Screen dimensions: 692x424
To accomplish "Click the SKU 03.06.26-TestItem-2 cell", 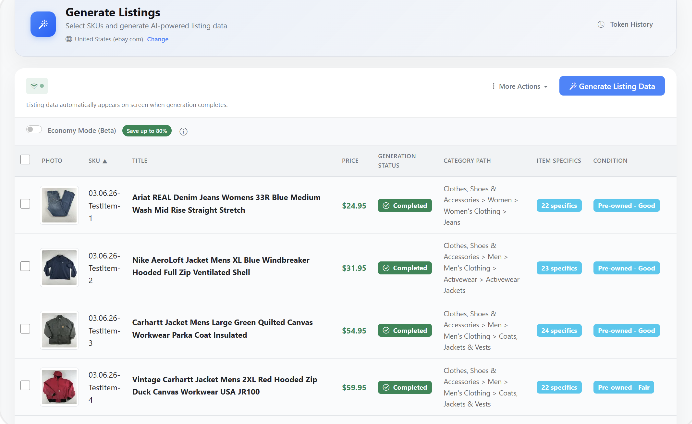I will [x=104, y=268].
